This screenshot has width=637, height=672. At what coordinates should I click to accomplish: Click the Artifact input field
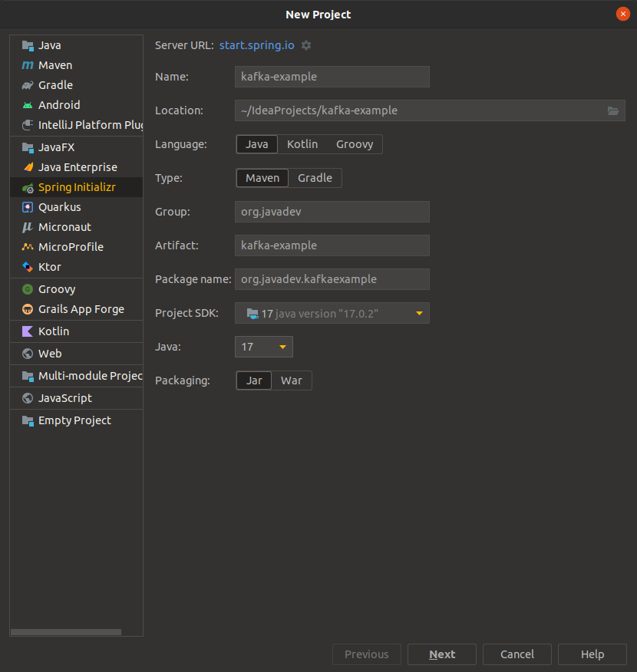click(x=332, y=245)
